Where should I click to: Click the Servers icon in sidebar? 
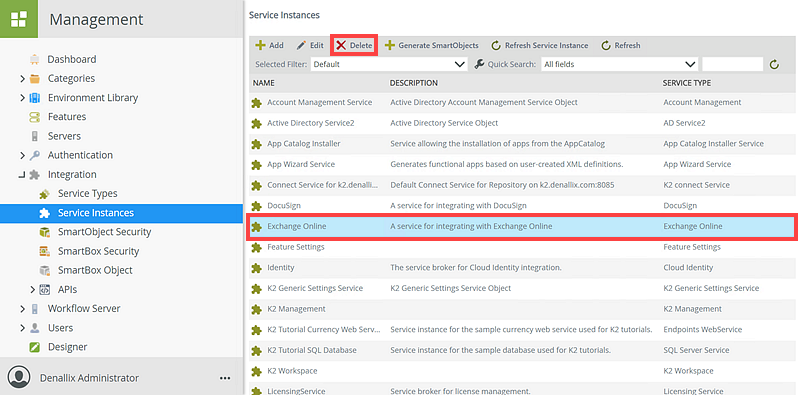pyautogui.click(x=35, y=136)
